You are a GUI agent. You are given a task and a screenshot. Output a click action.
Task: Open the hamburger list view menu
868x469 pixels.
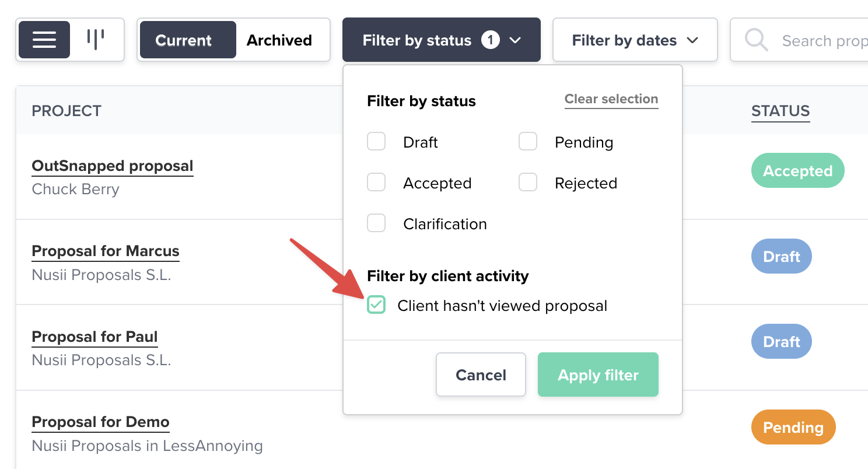pyautogui.click(x=44, y=39)
